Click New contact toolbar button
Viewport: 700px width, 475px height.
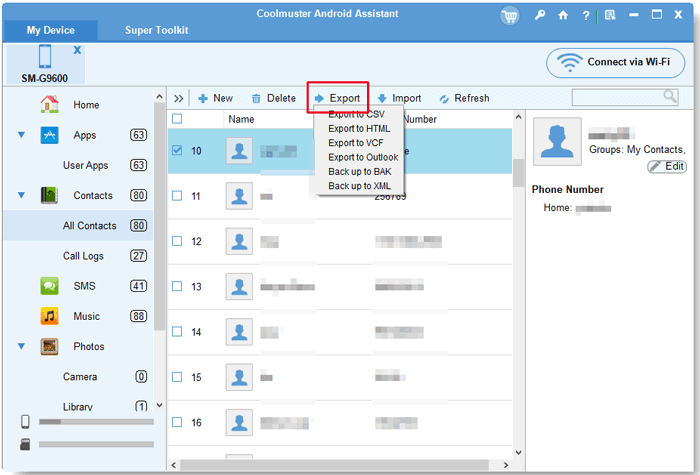click(215, 98)
